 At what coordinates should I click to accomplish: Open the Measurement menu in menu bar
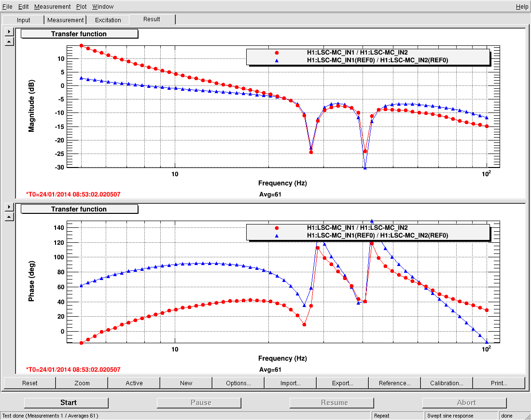pos(52,7)
